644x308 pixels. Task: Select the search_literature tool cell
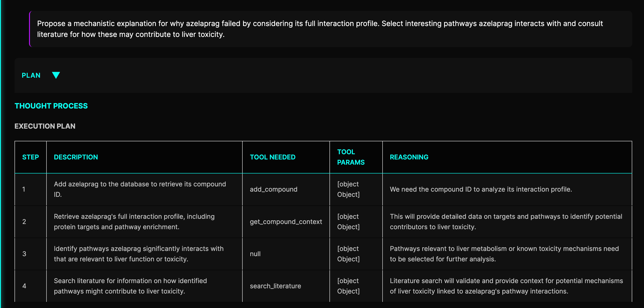pos(275,286)
